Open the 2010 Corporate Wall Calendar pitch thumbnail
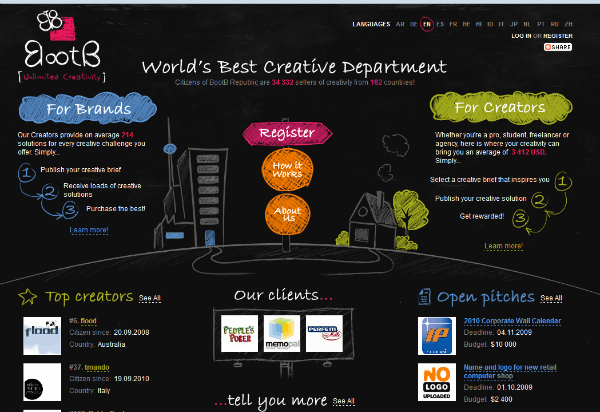This screenshot has height=412, width=600. pyautogui.click(x=437, y=335)
